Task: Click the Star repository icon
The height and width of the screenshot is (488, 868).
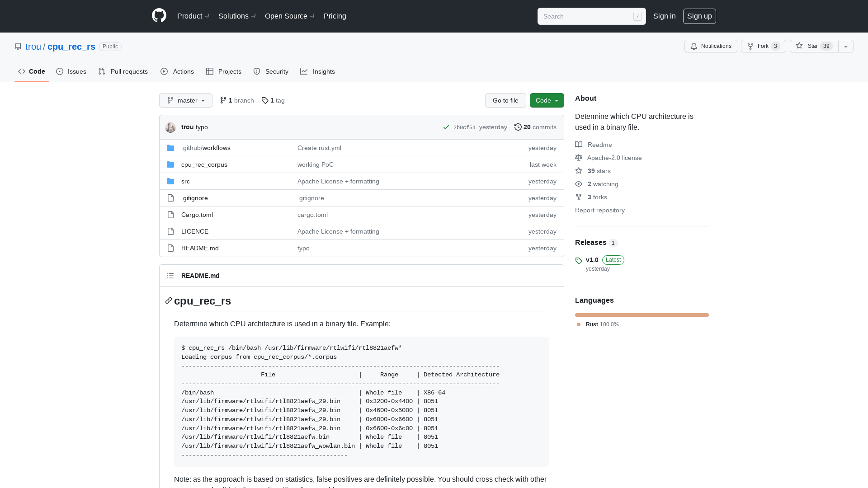Action: (798, 46)
